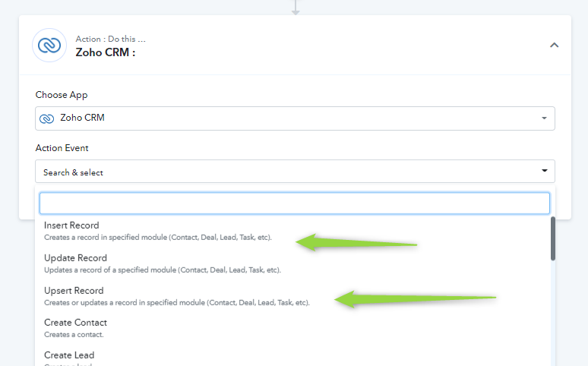Select the Update Record option
This screenshot has height=366, width=588.
point(294,263)
